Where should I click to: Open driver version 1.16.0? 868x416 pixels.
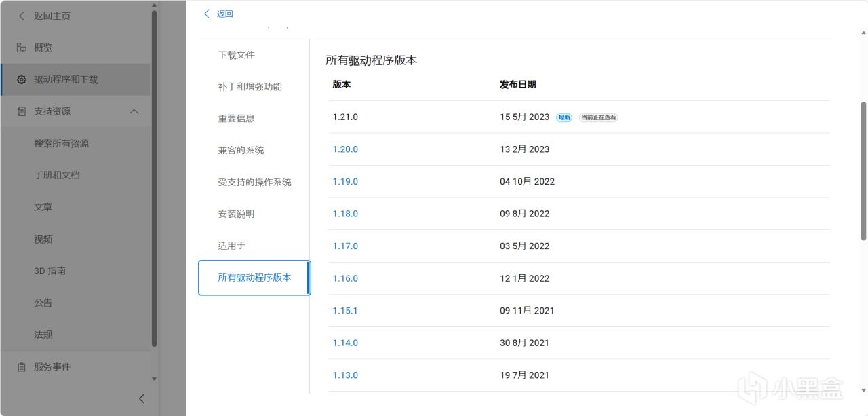pyautogui.click(x=345, y=278)
